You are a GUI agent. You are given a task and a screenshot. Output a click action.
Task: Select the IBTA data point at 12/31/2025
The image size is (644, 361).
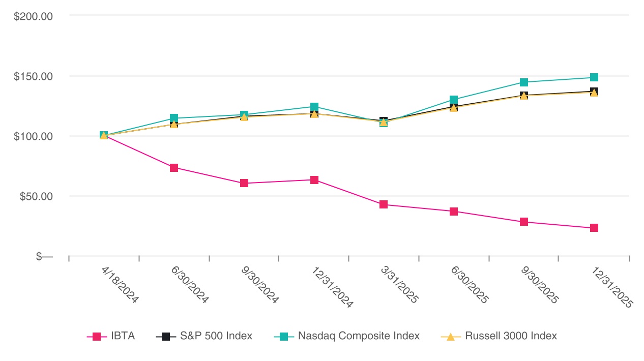[594, 228]
